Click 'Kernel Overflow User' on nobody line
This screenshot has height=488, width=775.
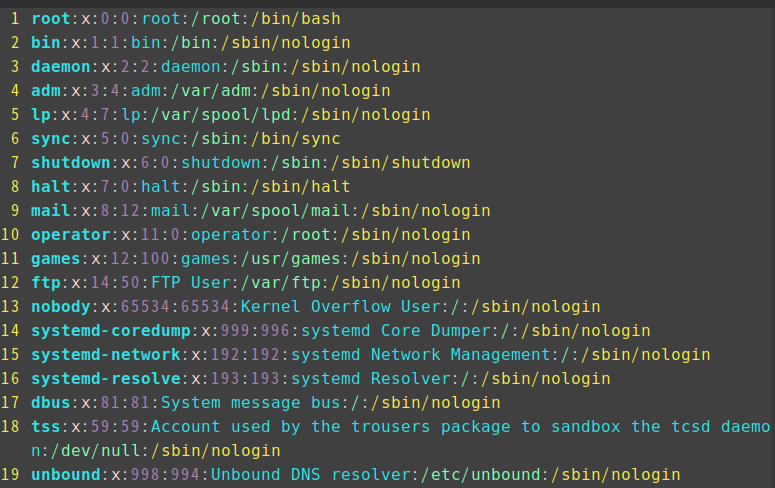341,307
